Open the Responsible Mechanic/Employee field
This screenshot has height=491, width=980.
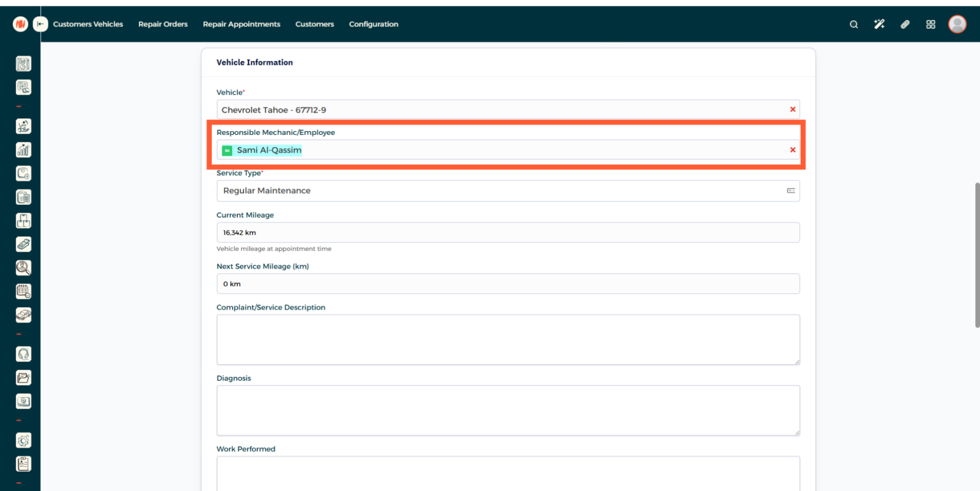[x=502, y=150]
